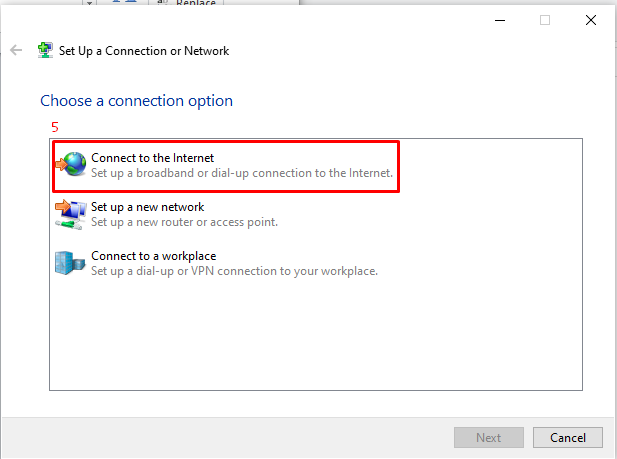Click the greyed-out maximize box in the title bar
The height and width of the screenshot is (459, 617).
545,20
